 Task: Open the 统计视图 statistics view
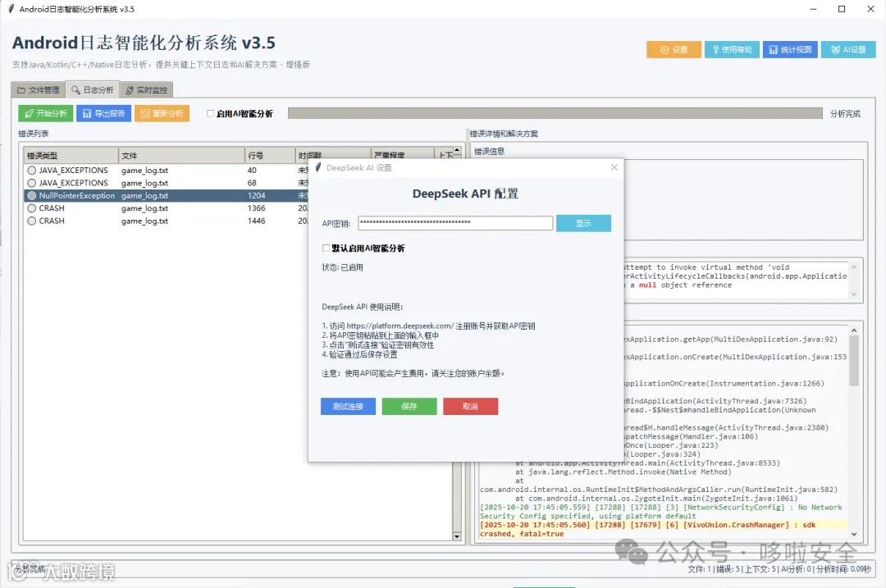pos(790,50)
